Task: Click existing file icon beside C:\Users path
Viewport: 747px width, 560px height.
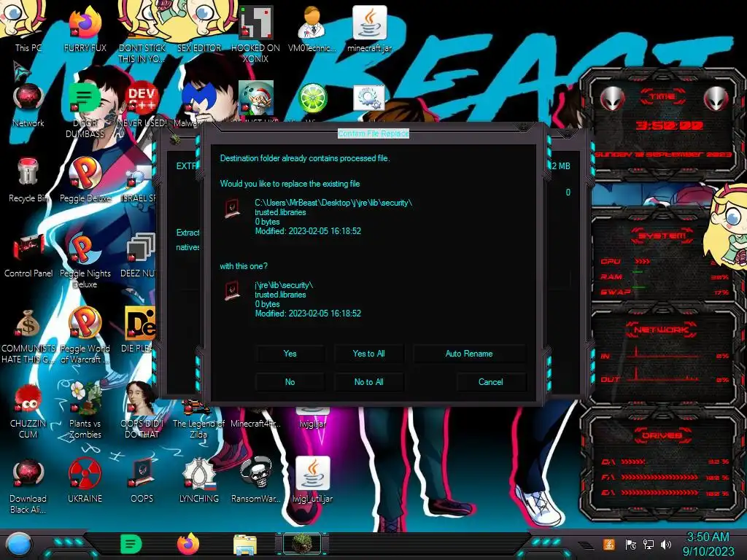Action: [233, 209]
